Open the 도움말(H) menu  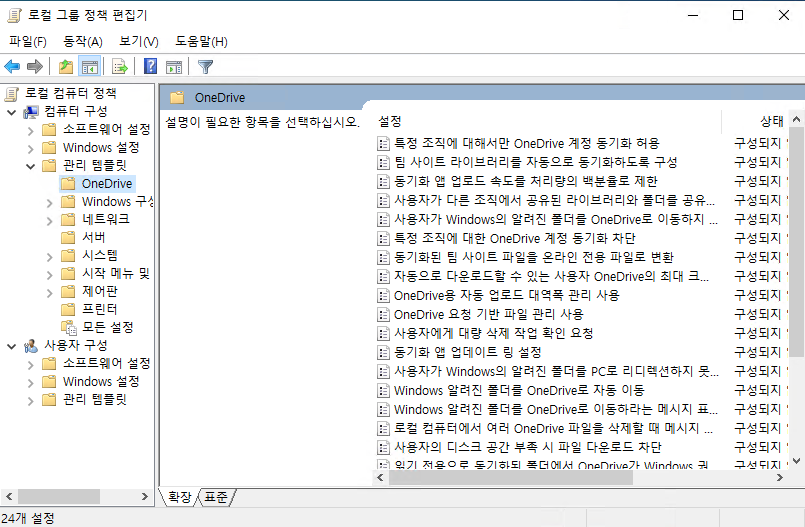201,42
